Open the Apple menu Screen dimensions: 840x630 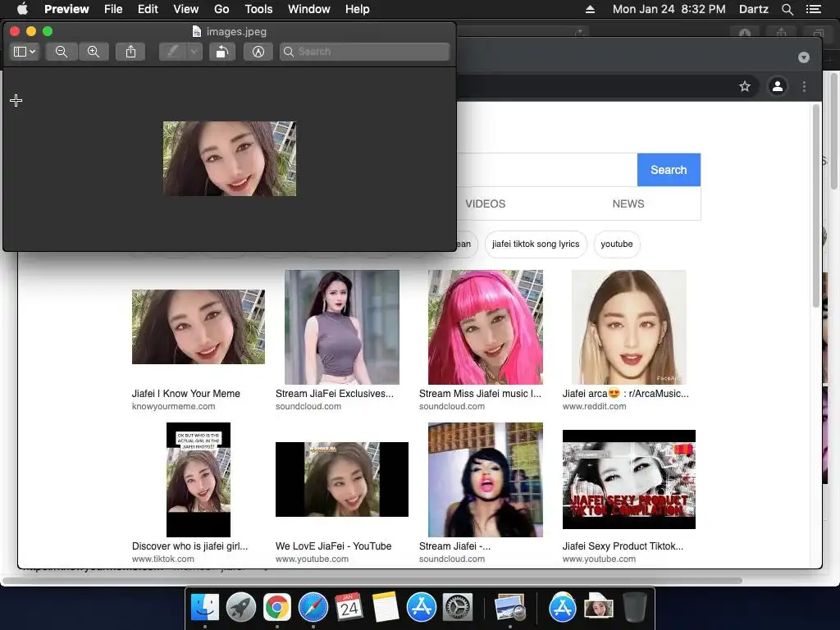pos(22,9)
